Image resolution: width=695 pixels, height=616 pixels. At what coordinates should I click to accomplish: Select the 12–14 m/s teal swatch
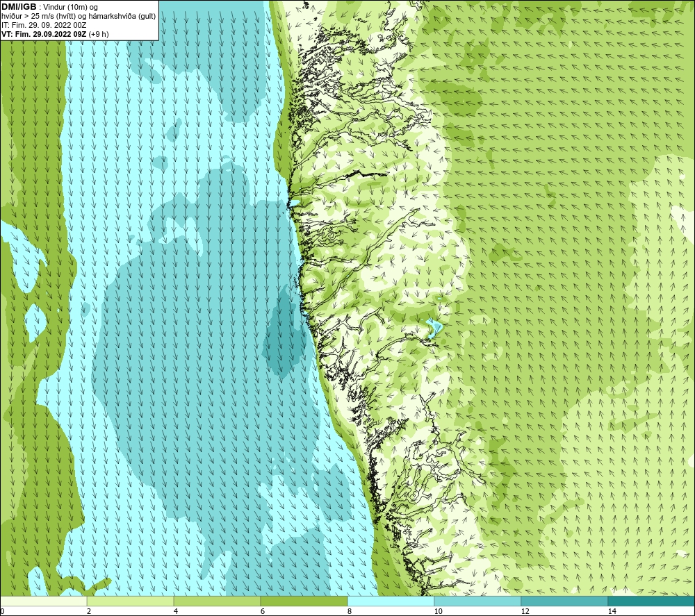click(564, 601)
